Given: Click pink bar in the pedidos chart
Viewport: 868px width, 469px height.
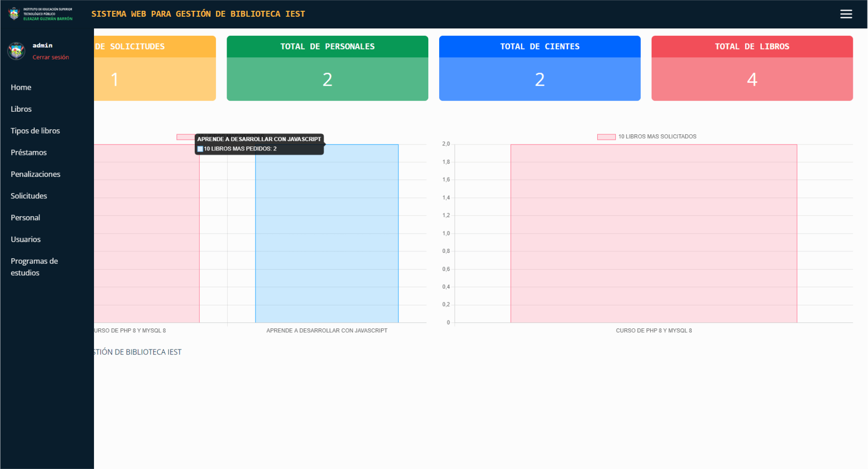Looking at the screenshot, I should [x=147, y=233].
